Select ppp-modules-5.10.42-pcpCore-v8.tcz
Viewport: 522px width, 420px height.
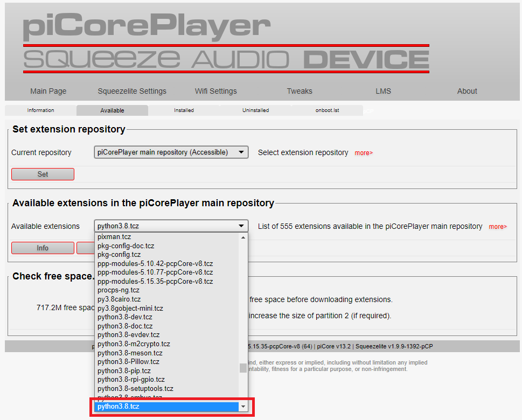point(167,264)
